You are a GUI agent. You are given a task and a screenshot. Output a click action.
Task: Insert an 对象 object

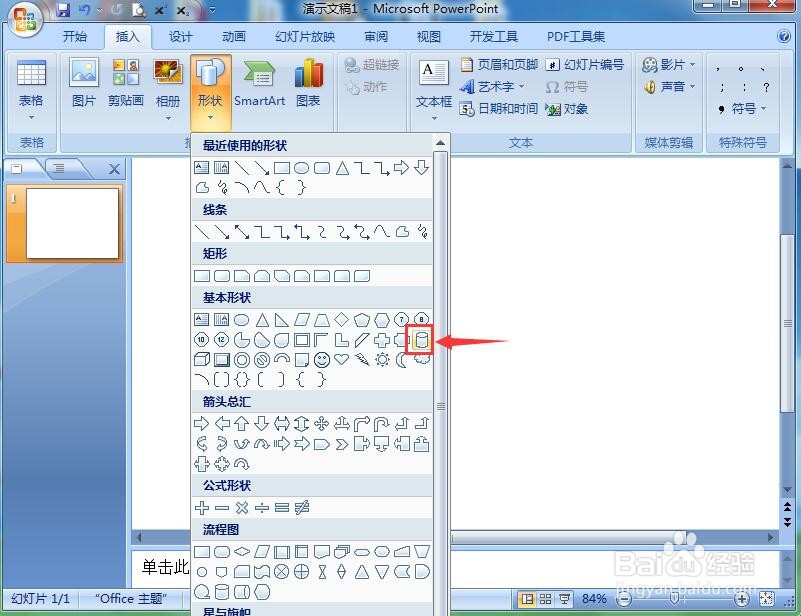coord(567,108)
